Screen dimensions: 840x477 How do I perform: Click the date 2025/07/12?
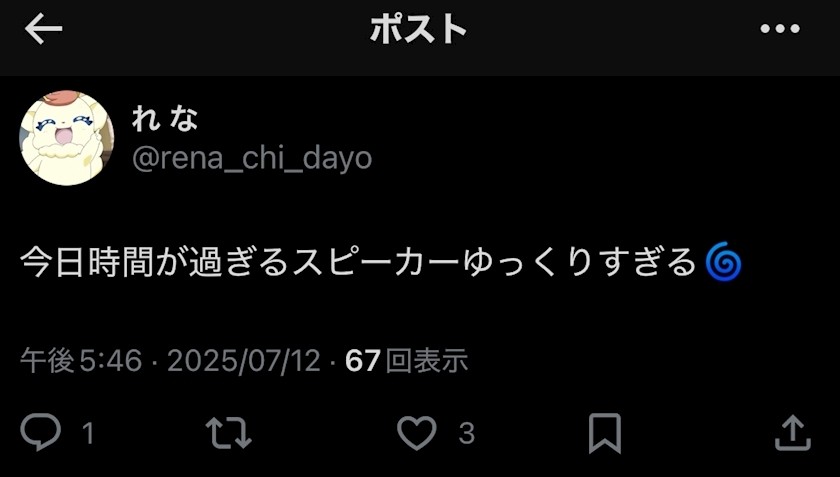(x=244, y=360)
